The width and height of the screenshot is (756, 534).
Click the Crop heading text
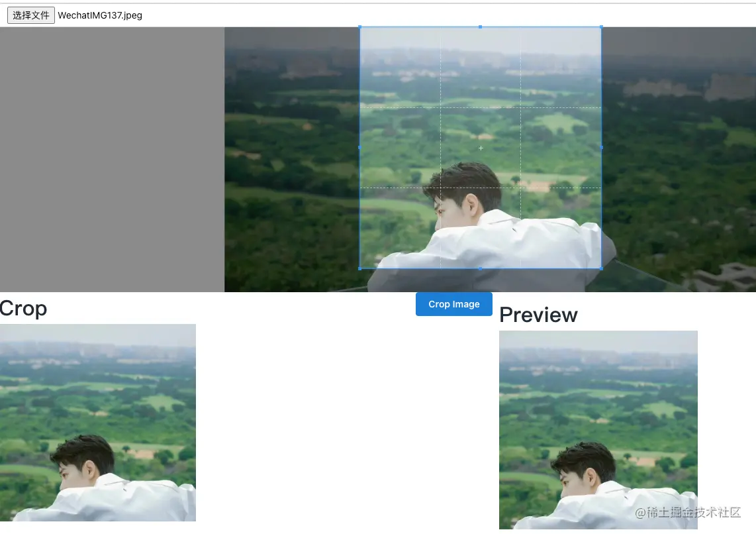pyautogui.click(x=23, y=309)
